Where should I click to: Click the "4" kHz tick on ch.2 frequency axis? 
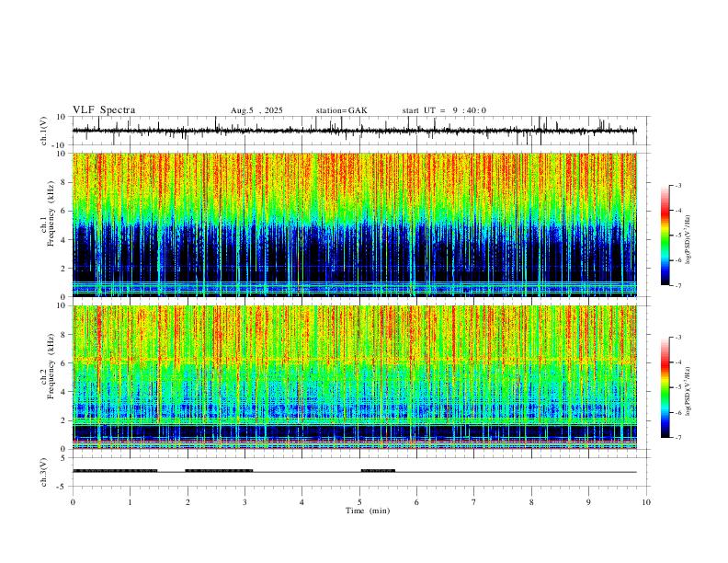click(64, 392)
